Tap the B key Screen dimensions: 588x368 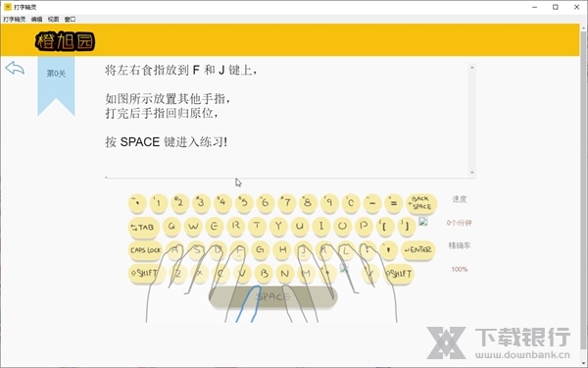264,273
